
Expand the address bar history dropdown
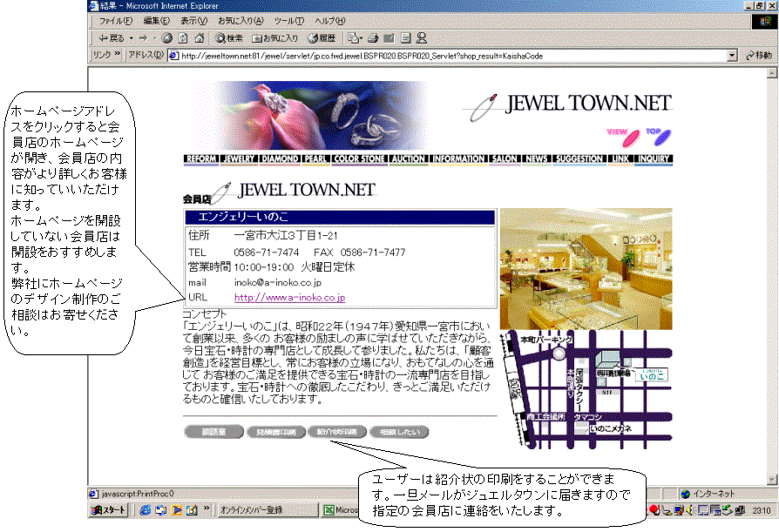(x=732, y=56)
